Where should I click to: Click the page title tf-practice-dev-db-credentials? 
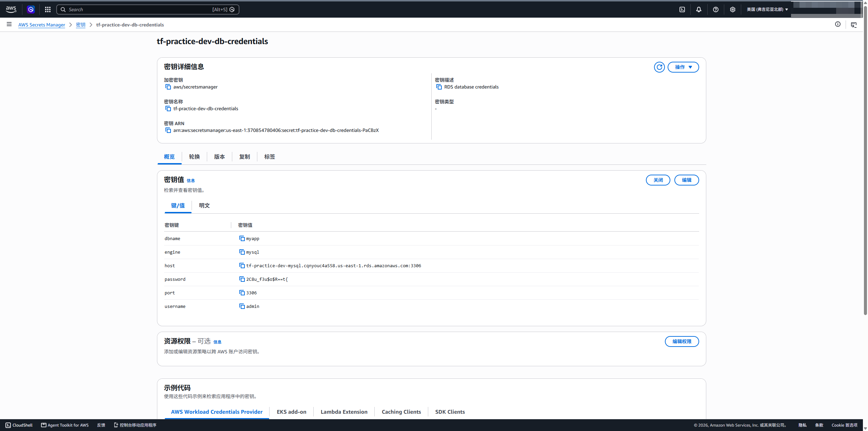212,41
